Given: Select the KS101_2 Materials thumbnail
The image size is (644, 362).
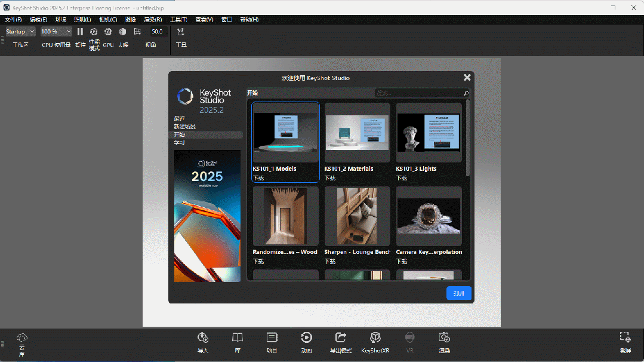Looking at the screenshot, I should click(357, 133).
